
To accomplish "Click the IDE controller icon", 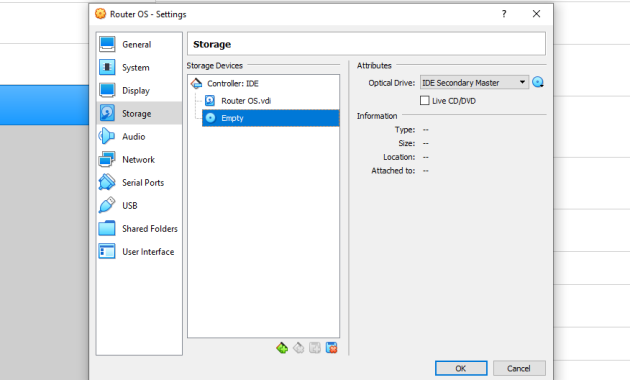I will pos(196,84).
